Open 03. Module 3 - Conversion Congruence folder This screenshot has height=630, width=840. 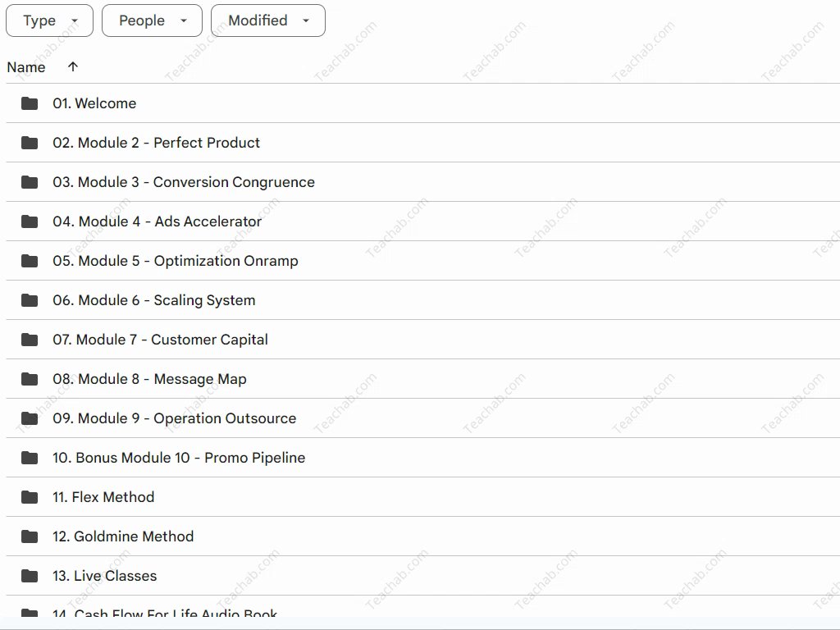pos(184,182)
